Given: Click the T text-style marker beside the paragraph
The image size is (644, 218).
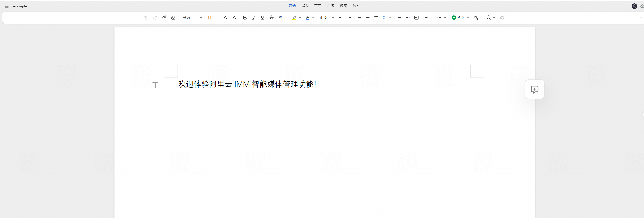Looking at the screenshot, I should click(155, 85).
